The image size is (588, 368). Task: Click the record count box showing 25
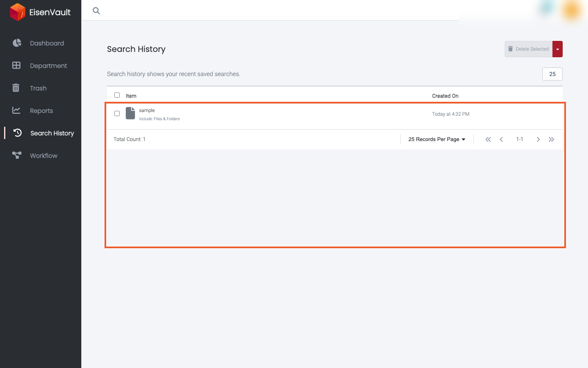552,74
